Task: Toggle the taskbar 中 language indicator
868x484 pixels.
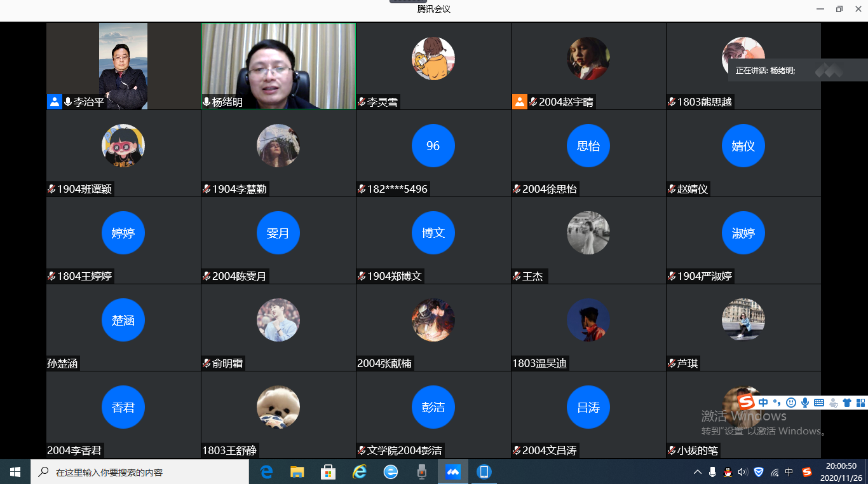Action: click(789, 472)
